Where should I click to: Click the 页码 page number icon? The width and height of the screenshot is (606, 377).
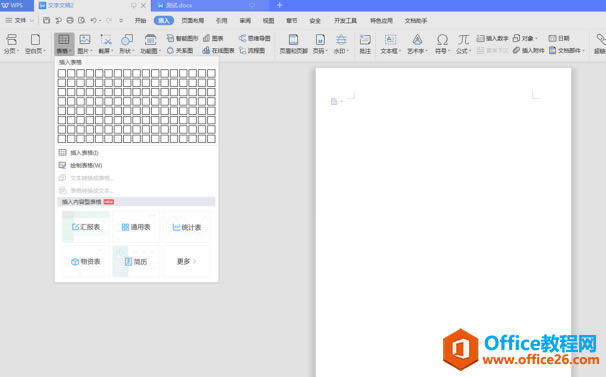pos(320,39)
